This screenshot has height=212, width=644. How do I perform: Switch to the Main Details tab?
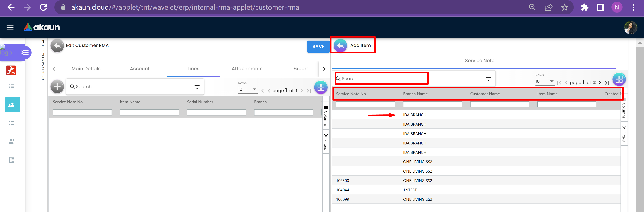tap(86, 69)
